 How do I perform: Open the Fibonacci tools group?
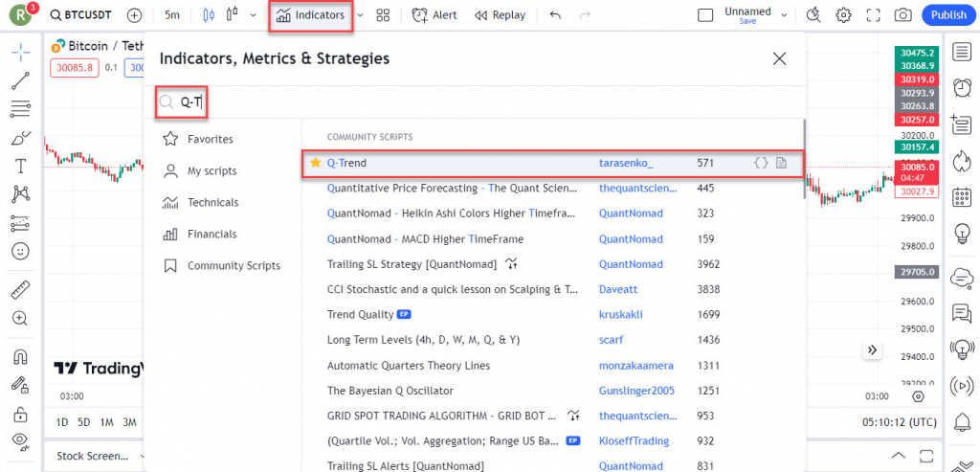[21, 109]
